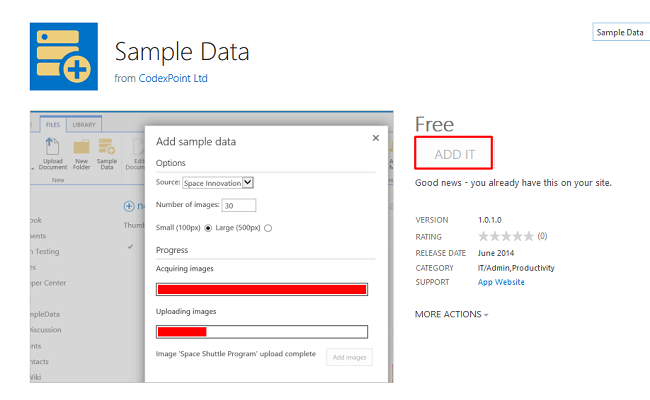Open the CodexPoint Ltd publisher link
The image size is (650, 400).
[173, 78]
